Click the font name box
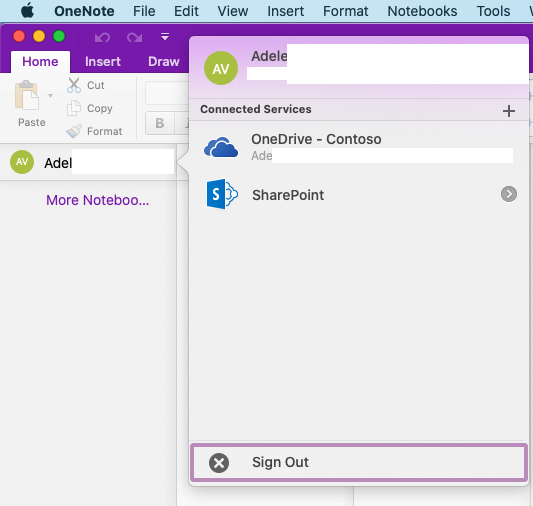 pyautogui.click(x=167, y=93)
